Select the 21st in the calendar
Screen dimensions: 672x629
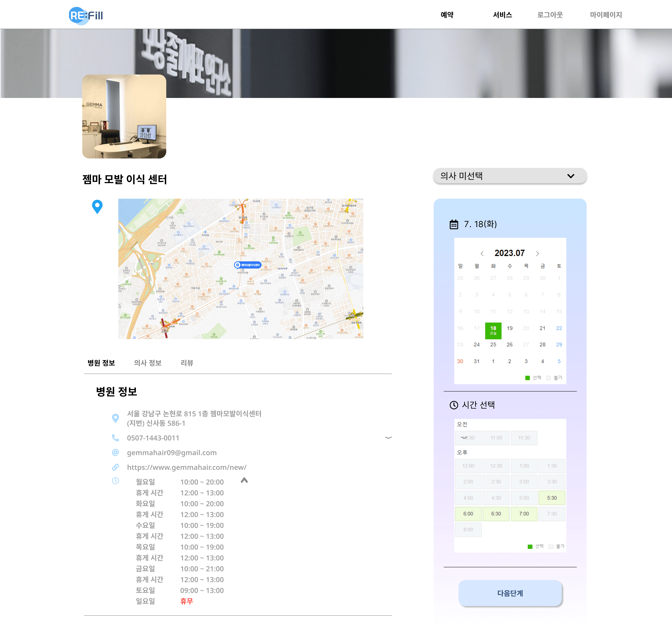(542, 328)
